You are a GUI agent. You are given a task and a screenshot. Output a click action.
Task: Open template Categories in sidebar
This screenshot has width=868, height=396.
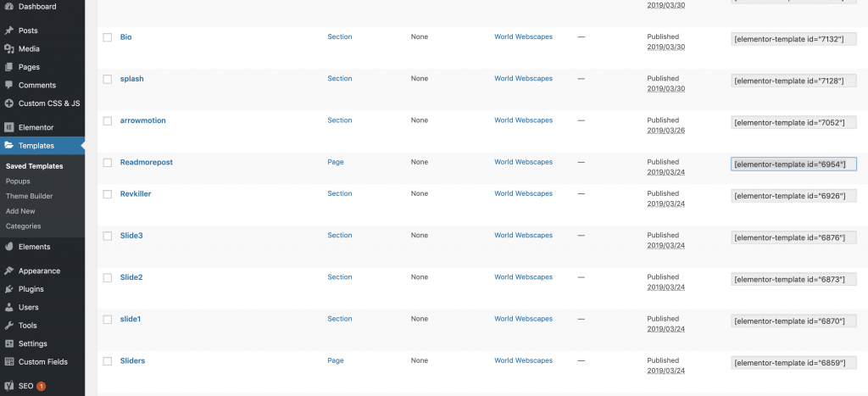point(23,226)
